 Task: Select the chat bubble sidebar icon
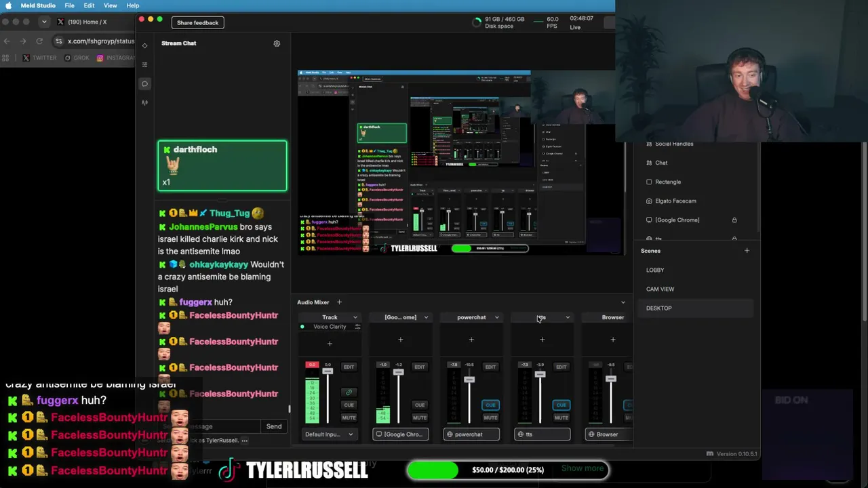click(x=144, y=84)
